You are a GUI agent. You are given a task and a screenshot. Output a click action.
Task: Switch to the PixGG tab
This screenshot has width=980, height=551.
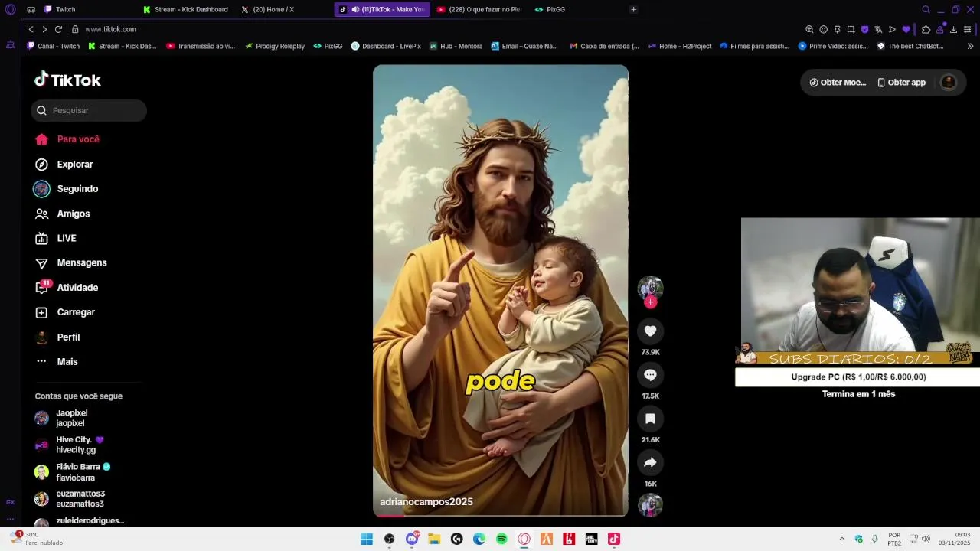pos(550,9)
